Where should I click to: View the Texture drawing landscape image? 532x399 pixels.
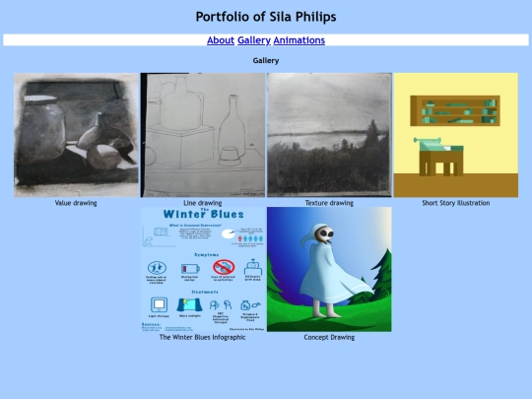point(329,135)
